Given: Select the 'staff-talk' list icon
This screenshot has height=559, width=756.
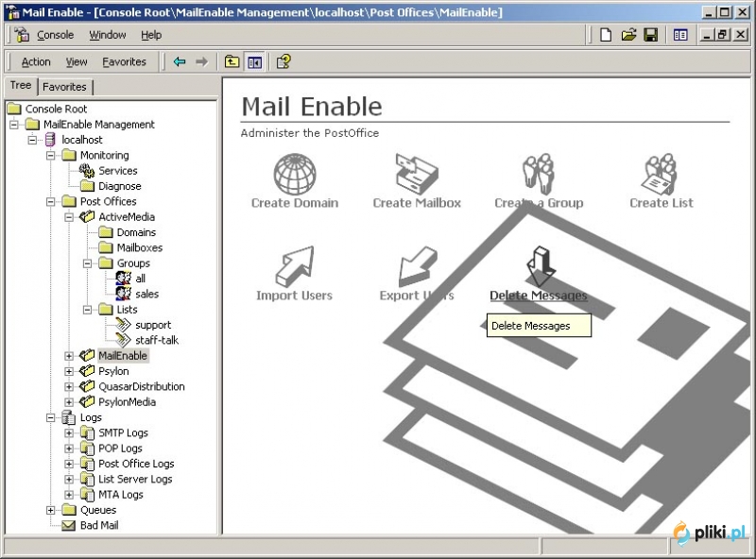Looking at the screenshot, I should pyautogui.click(x=124, y=340).
